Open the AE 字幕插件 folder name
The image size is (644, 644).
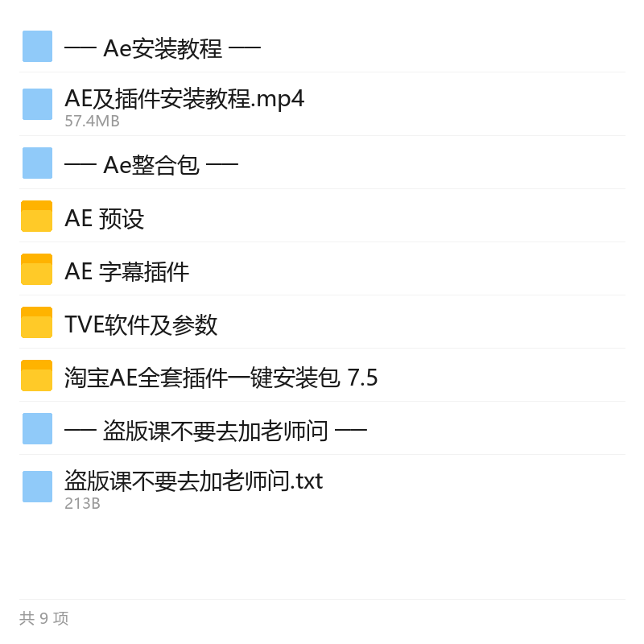(127, 271)
